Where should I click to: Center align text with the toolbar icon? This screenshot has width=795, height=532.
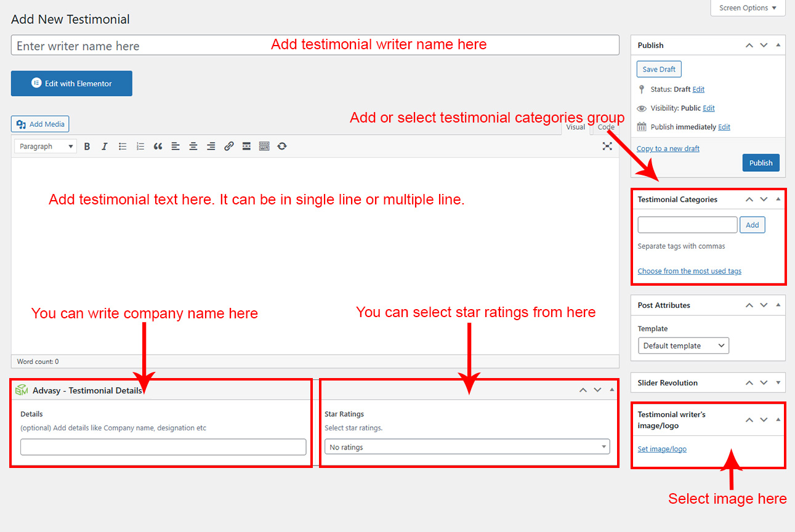click(193, 147)
